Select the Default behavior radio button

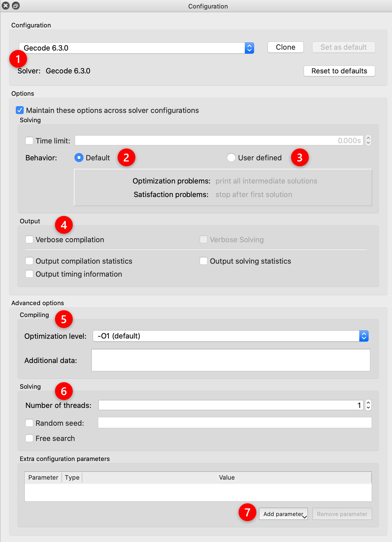click(79, 158)
